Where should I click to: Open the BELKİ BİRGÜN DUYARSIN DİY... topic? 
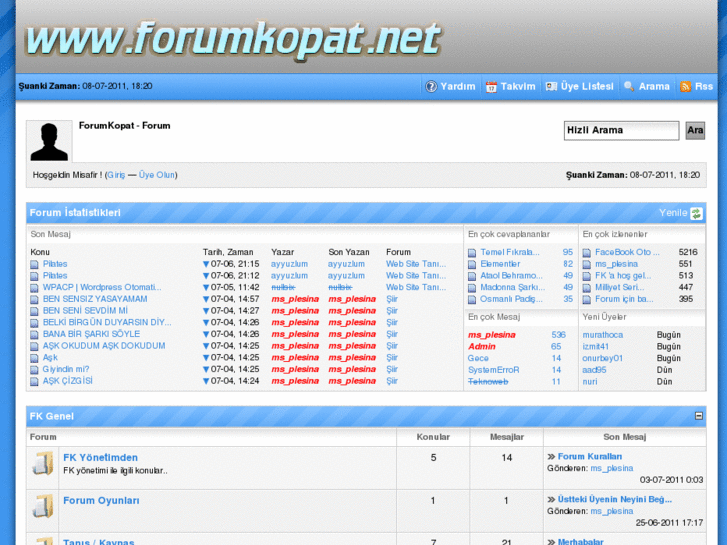pos(107,323)
